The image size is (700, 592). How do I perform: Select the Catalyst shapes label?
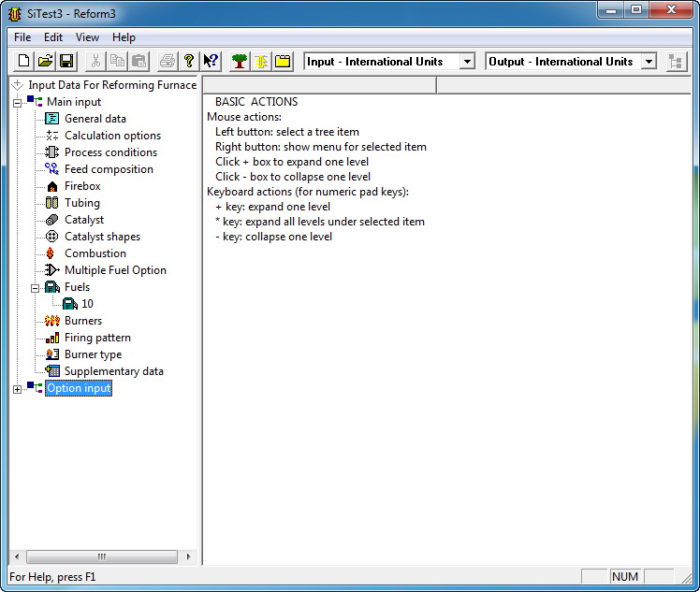tap(103, 237)
